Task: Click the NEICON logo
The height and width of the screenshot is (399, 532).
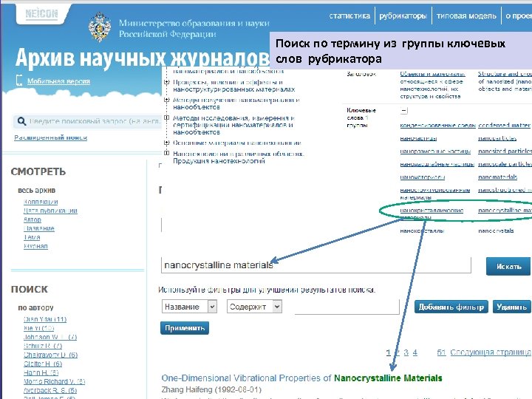Action: pos(41,14)
